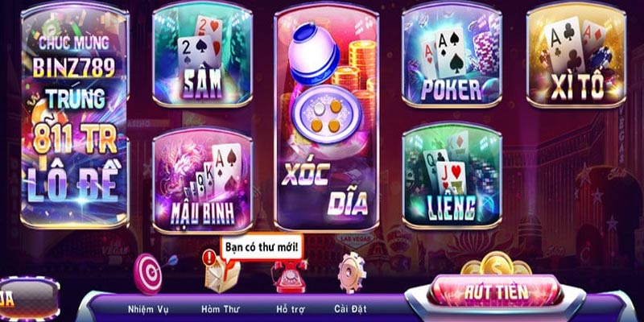The width and height of the screenshot is (644, 322).
Task: Click the Bạn có thư mới notification bubble
Action: [x=262, y=248]
